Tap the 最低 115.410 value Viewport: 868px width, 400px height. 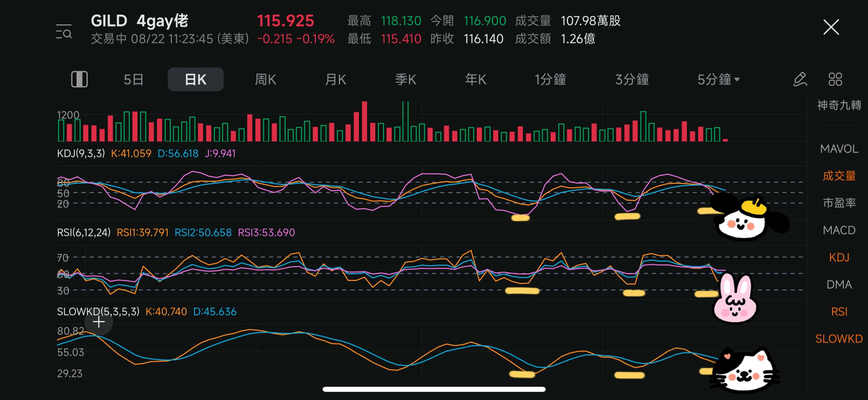click(401, 39)
